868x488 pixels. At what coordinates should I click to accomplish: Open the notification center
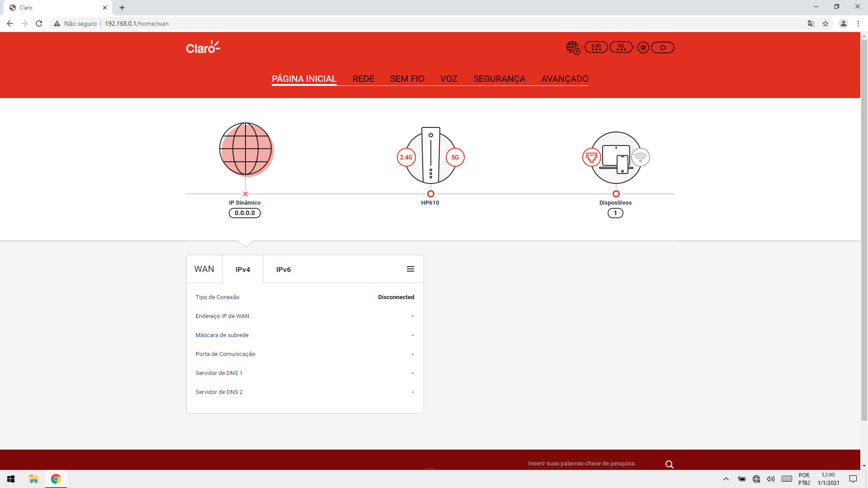click(853, 479)
